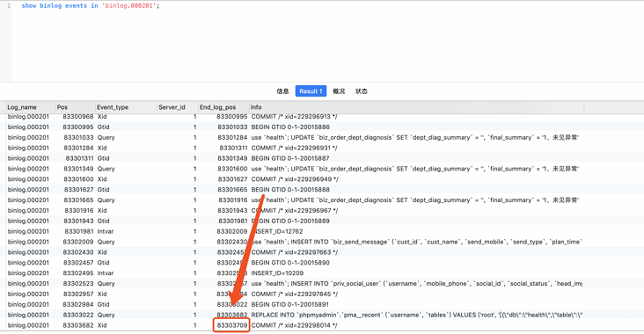Select Info cell 'COMMIT /* xid=229297663 */'
The image size is (644, 334).
pos(294,252)
